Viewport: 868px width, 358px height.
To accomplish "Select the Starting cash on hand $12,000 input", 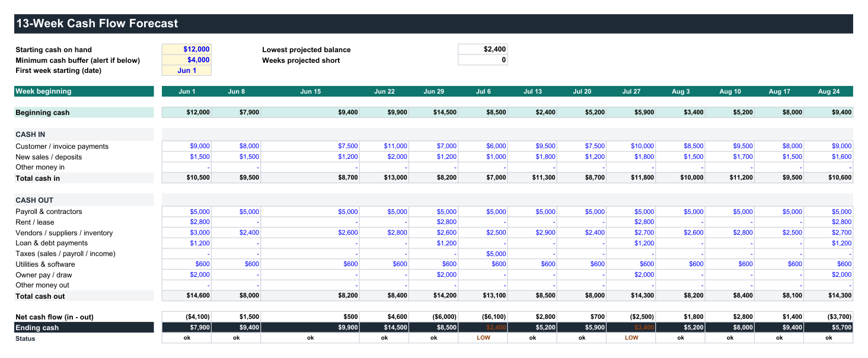I will 186,49.
